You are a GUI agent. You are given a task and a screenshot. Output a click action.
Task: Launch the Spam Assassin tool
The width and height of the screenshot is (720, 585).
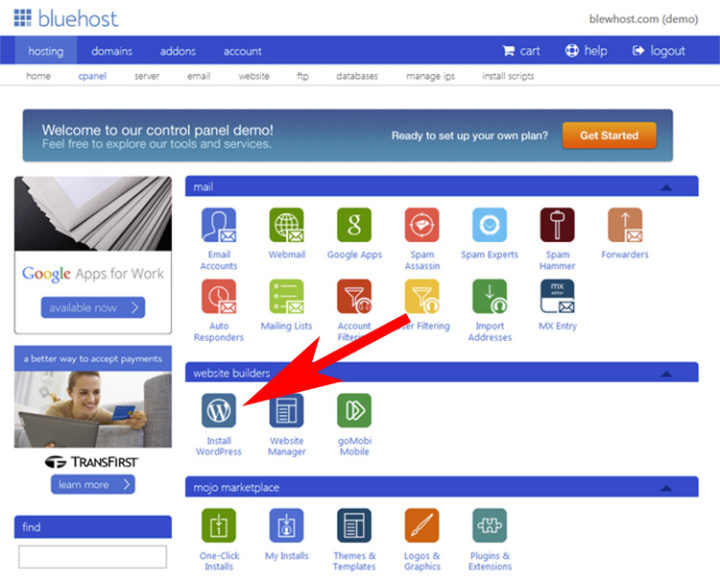pyautogui.click(x=422, y=226)
